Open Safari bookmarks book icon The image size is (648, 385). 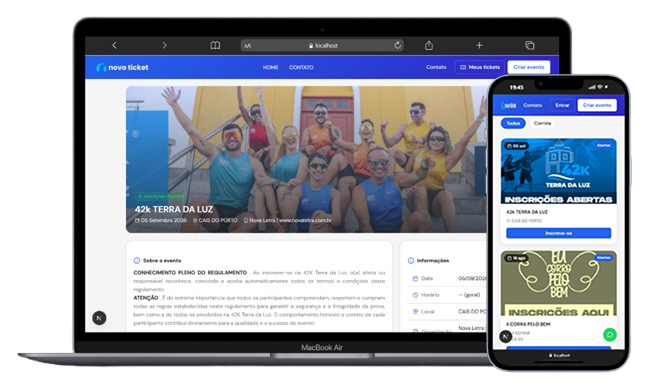point(215,45)
